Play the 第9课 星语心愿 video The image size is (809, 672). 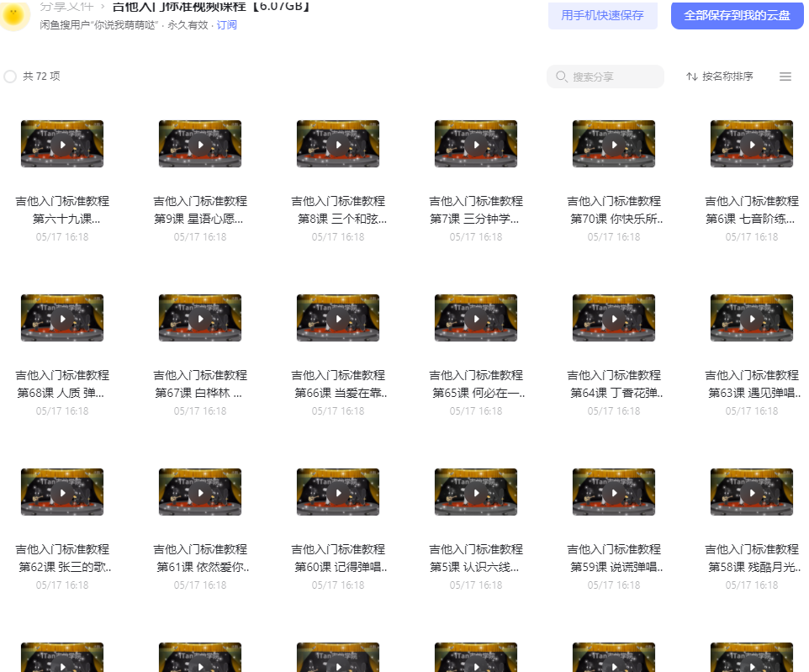pyautogui.click(x=200, y=144)
